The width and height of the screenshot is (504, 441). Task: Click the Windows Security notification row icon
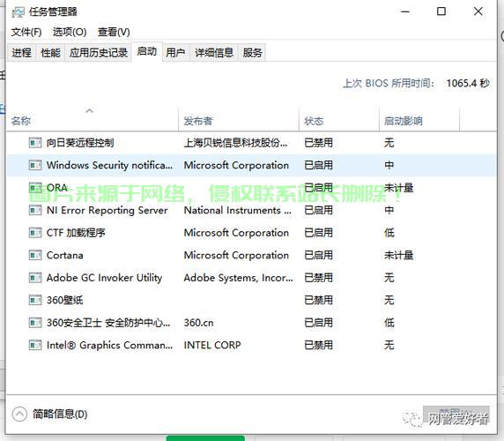pyautogui.click(x=35, y=165)
